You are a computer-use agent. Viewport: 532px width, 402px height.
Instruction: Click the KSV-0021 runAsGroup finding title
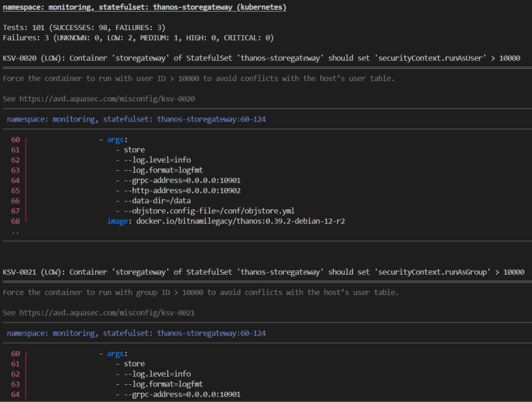click(x=263, y=272)
